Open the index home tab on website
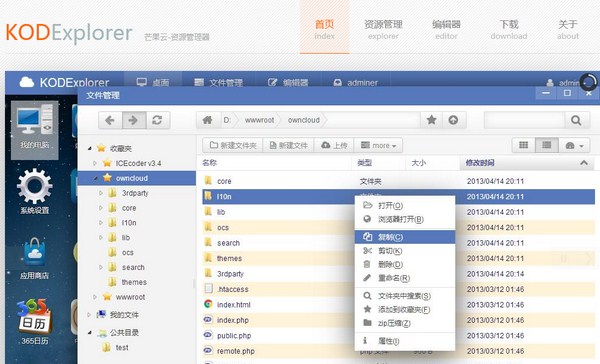 pyautogui.click(x=324, y=27)
